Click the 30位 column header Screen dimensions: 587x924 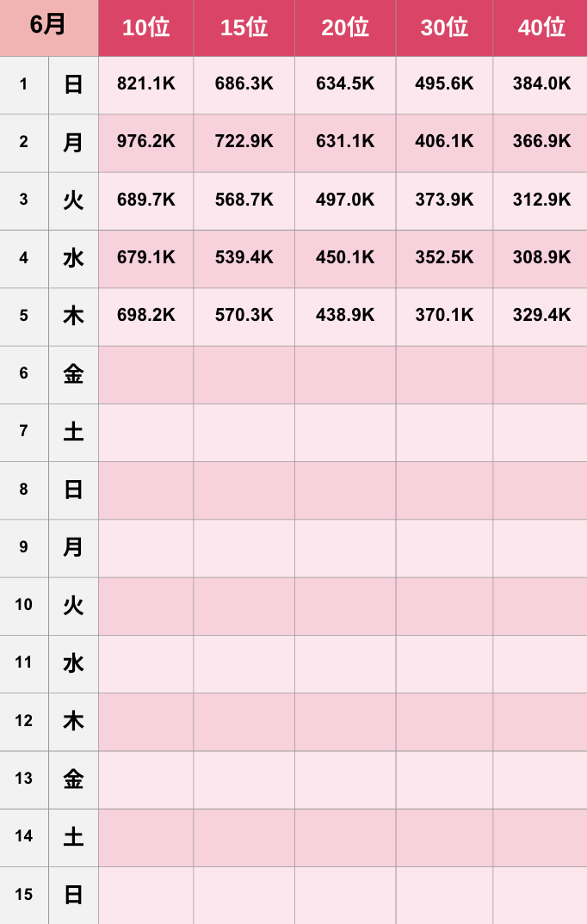point(444,28)
